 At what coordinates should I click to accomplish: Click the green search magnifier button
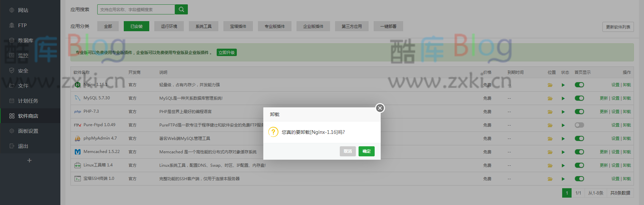tap(181, 9)
